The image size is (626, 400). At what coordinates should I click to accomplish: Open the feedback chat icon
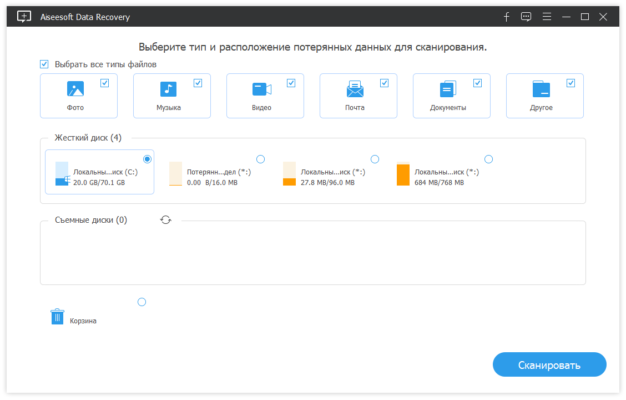(526, 17)
